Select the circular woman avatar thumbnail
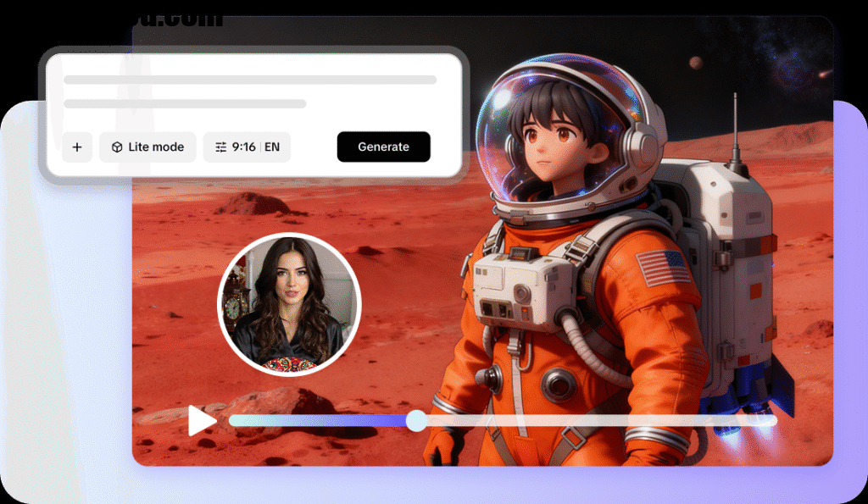This screenshot has height=504, width=868. click(x=289, y=305)
